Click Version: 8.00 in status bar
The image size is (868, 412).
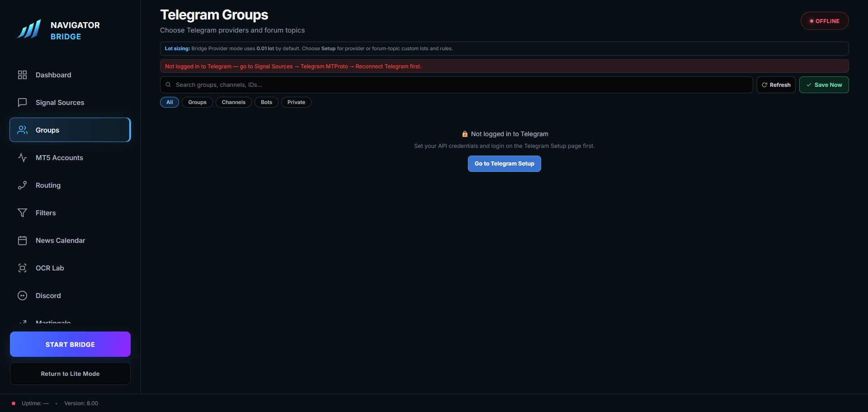81,403
